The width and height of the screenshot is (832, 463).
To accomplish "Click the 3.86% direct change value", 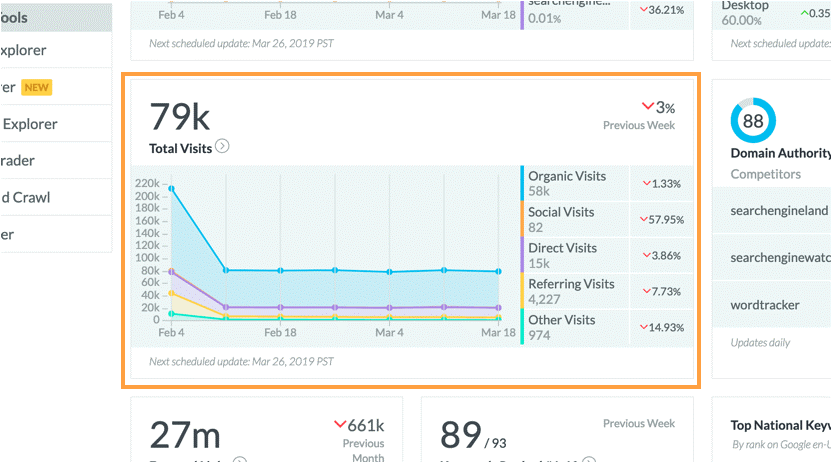I will pyautogui.click(x=665, y=256).
